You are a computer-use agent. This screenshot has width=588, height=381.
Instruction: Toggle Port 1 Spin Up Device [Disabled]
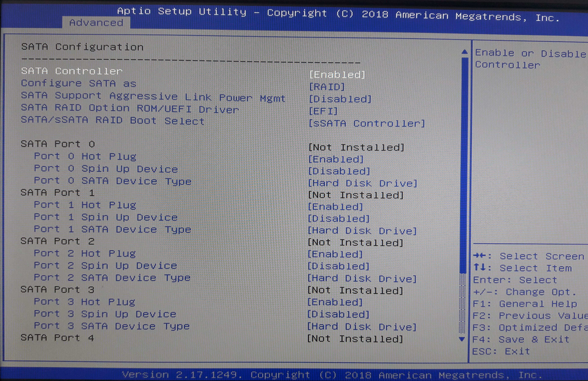coord(339,219)
